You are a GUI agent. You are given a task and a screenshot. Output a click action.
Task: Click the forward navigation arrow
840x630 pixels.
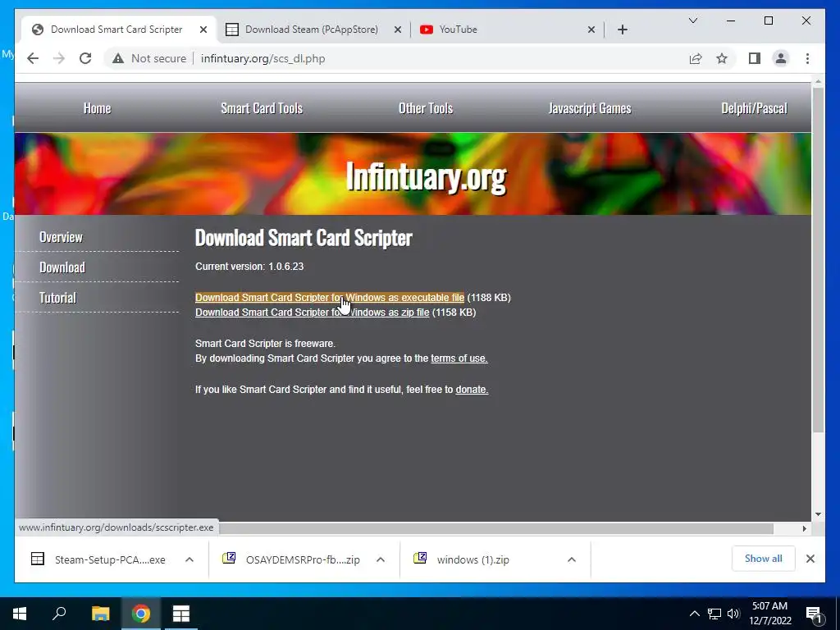59,58
